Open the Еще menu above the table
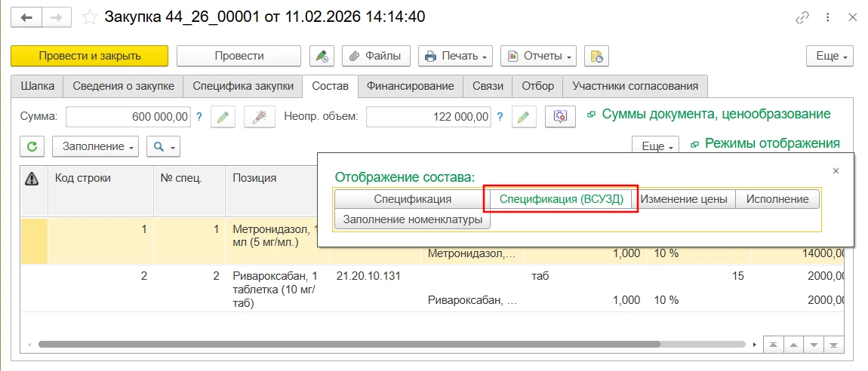Screen dimensions: 868x371 click(x=655, y=146)
